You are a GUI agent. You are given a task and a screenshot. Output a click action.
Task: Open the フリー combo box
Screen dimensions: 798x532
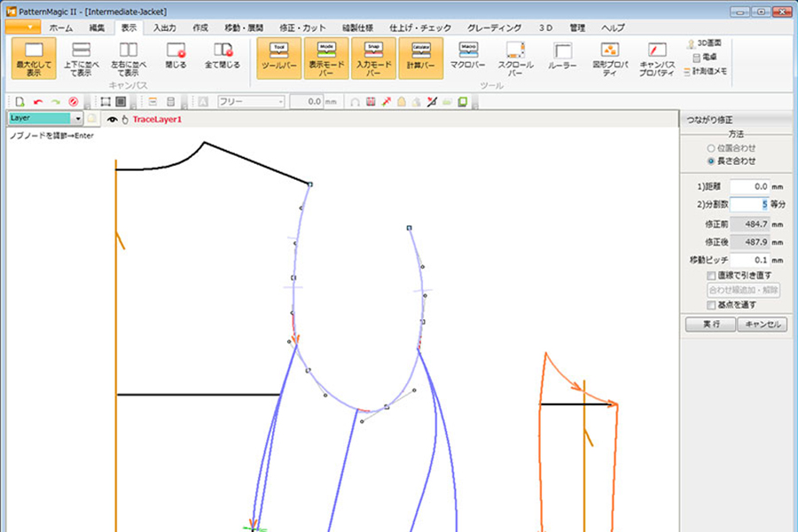pyautogui.click(x=250, y=102)
